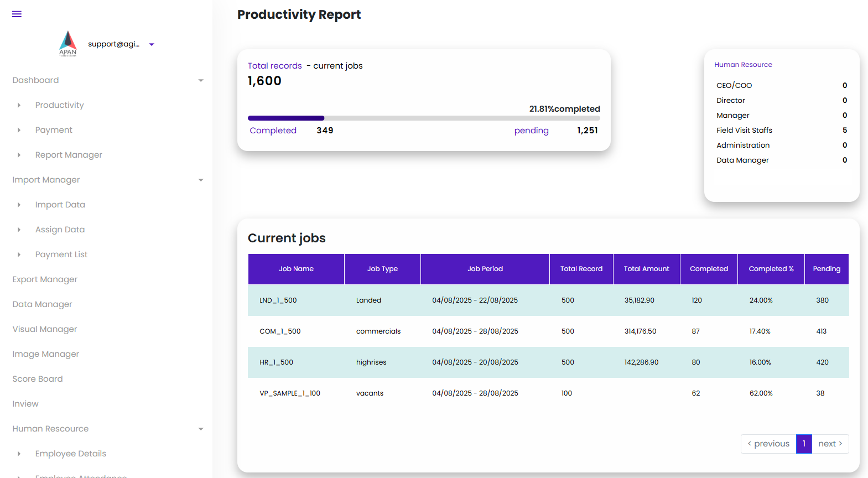Click arrow icon beside Assign Data
The width and height of the screenshot is (868, 478).
tap(19, 230)
